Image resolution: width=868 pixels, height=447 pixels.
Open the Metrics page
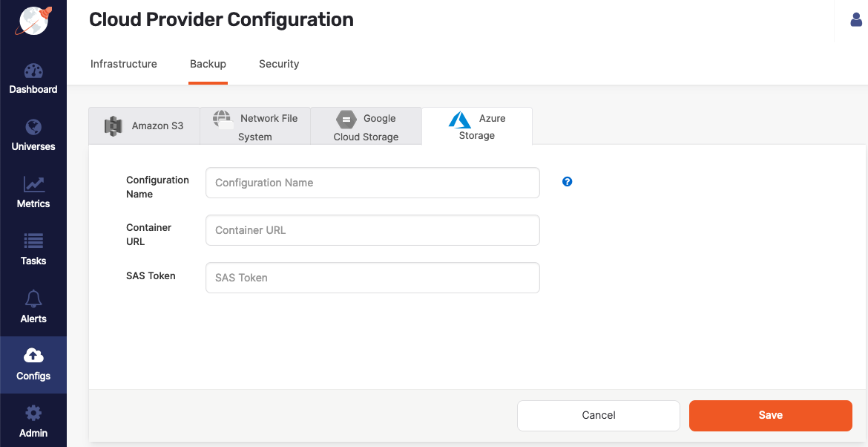(33, 193)
